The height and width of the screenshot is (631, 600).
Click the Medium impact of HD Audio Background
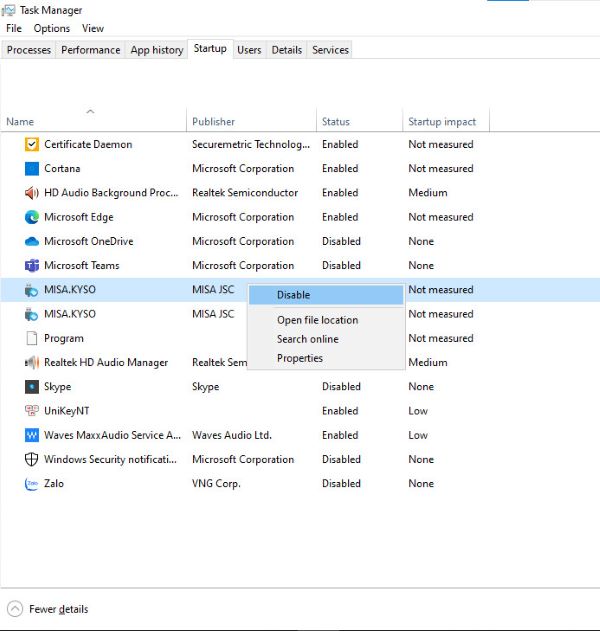click(x=428, y=193)
